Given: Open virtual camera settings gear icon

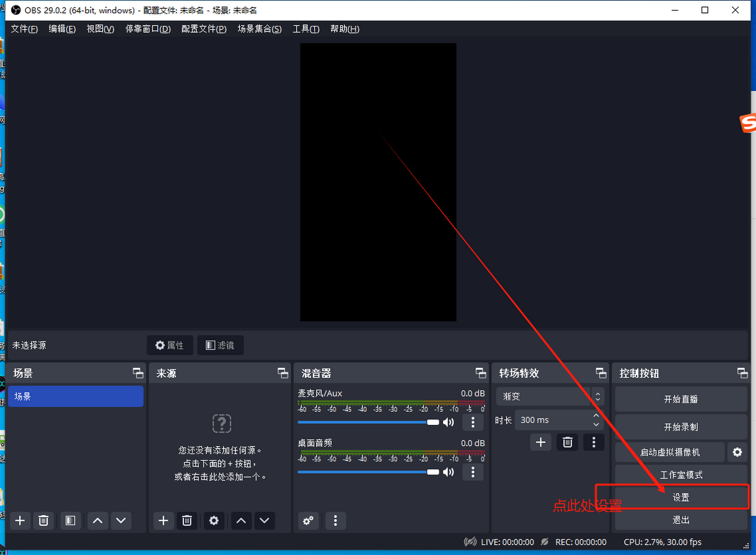Looking at the screenshot, I should tap(737, 452).
